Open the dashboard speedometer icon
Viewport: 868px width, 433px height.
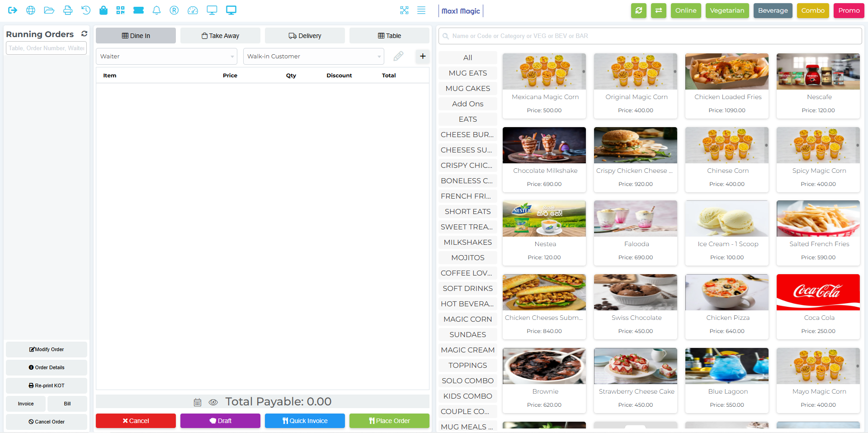pos(193,10)
